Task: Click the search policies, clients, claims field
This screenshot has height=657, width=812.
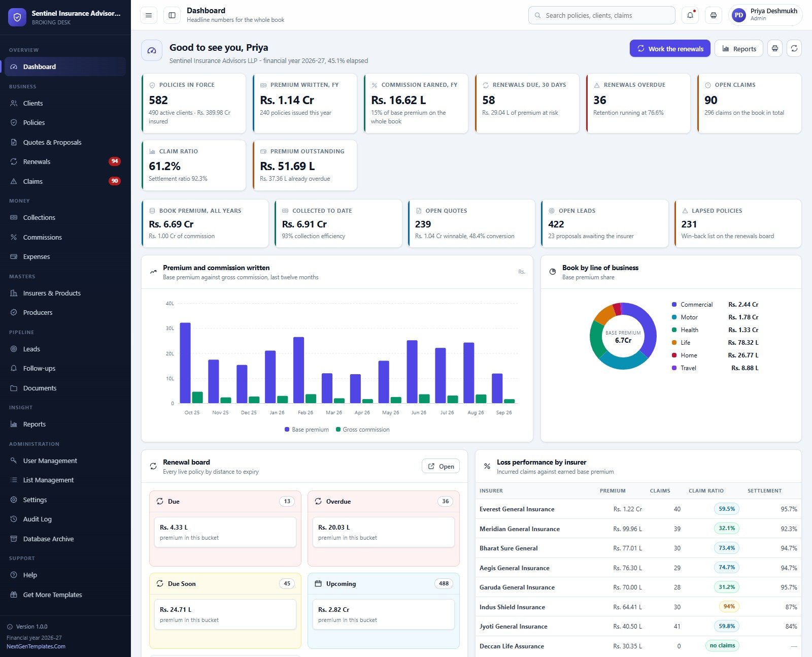Action: coord(601,15)
